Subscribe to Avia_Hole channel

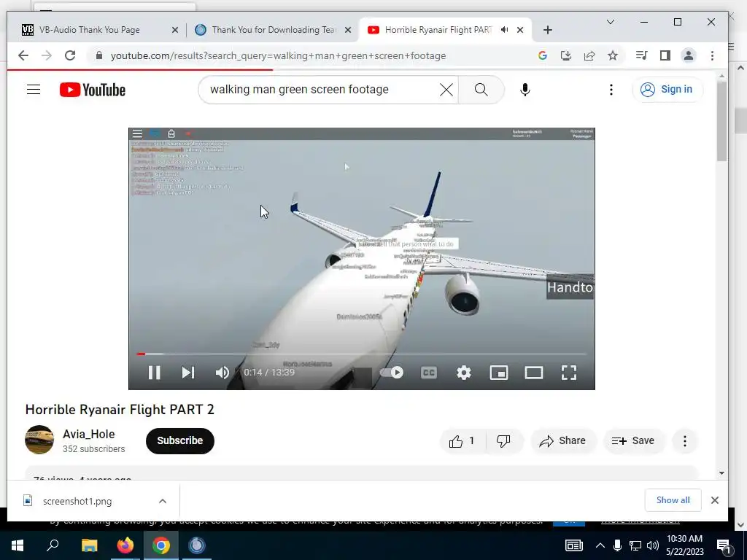(180, 440)
